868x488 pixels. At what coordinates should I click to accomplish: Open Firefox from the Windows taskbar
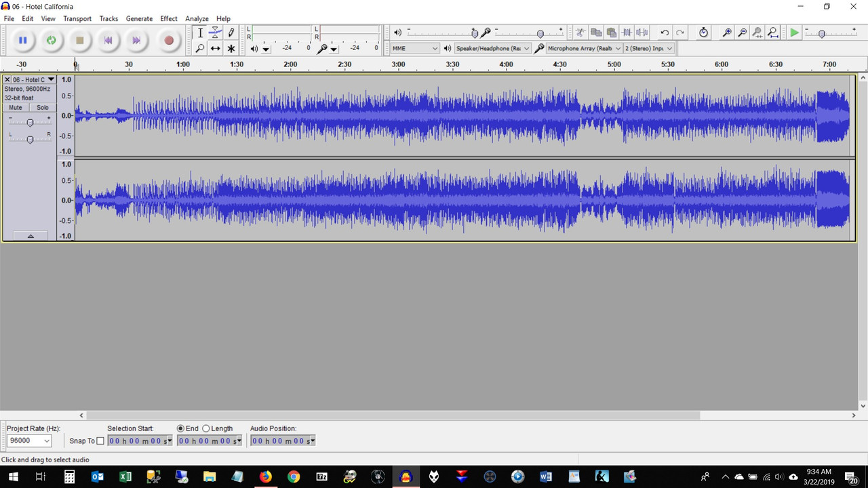265,476
